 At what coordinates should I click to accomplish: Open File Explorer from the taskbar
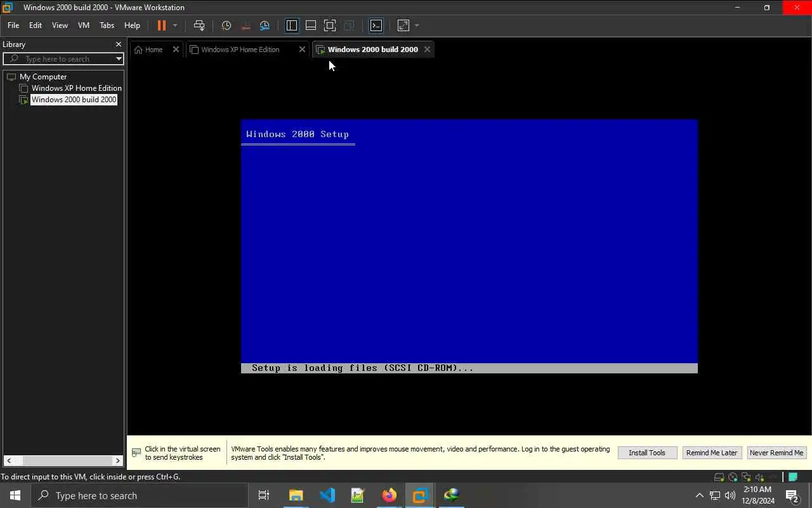click(x=296, y=495)
